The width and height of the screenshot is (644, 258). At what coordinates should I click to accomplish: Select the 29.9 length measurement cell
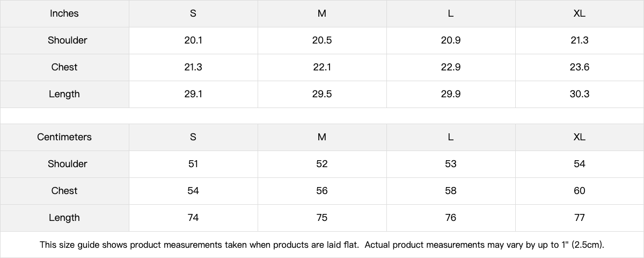(x=450, y=94)
